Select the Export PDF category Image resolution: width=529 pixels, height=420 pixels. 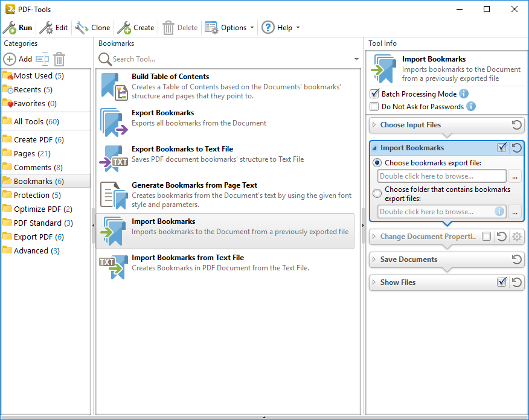pyautogui.click(x=46, y=237)
